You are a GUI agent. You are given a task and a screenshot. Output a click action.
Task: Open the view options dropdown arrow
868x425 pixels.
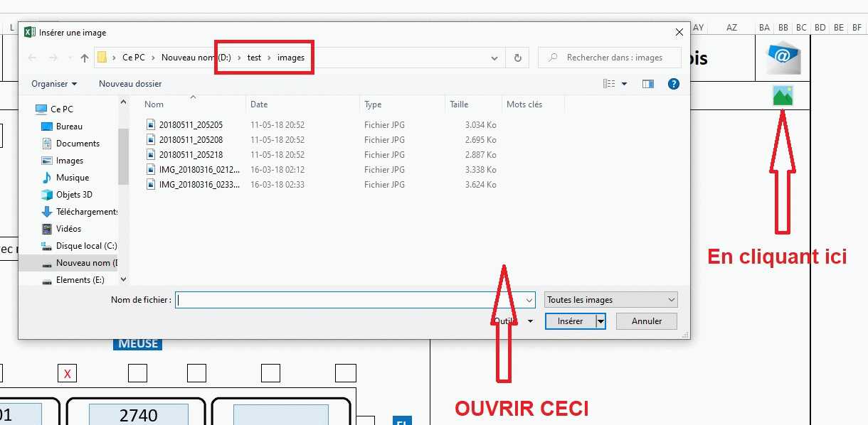(625, 84)
